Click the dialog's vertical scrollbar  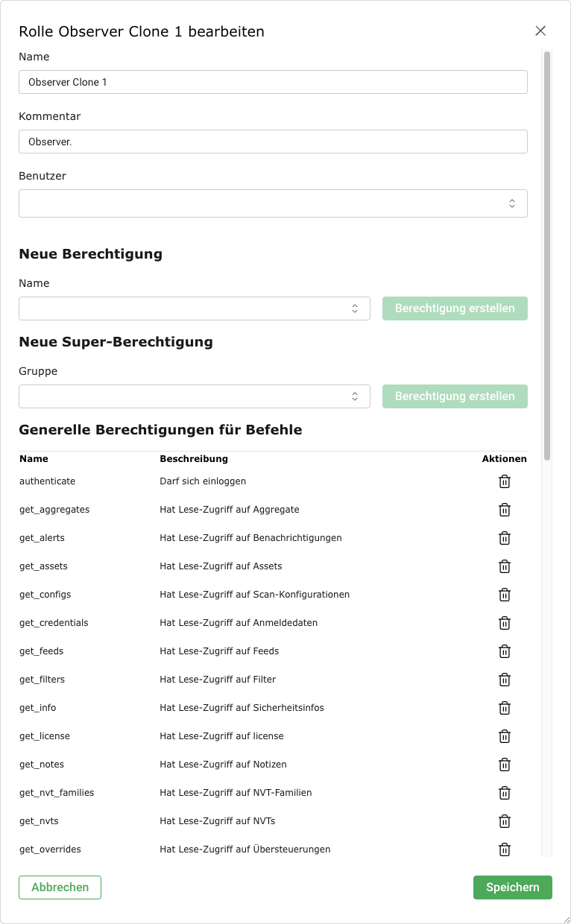click(x=547, y=253)
